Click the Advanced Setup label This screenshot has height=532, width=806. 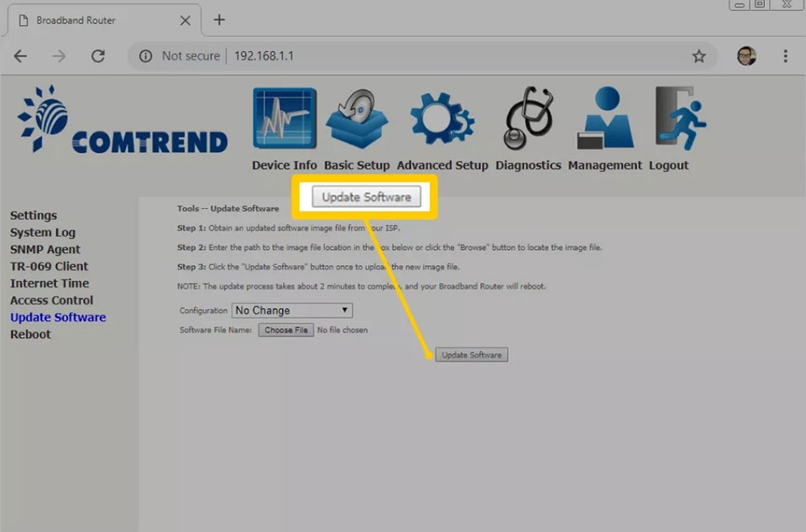(x=442, y=165)
